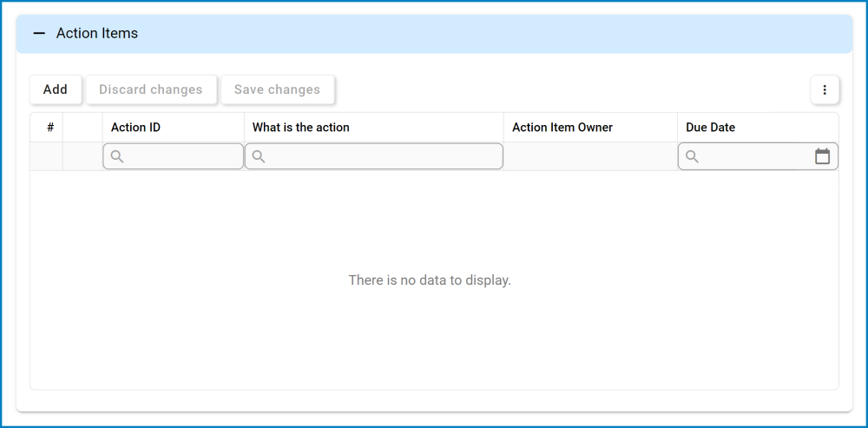868x428 pixels.
Task: Focus the Action ID filter field
Action: 182,156
